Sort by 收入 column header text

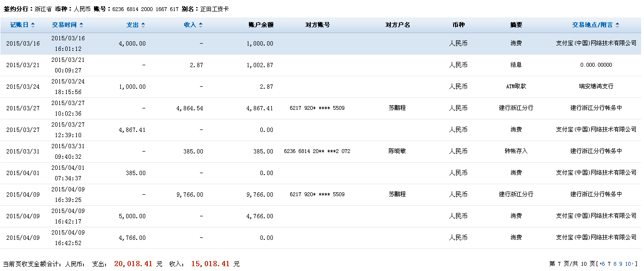click(x=190, y=25)
